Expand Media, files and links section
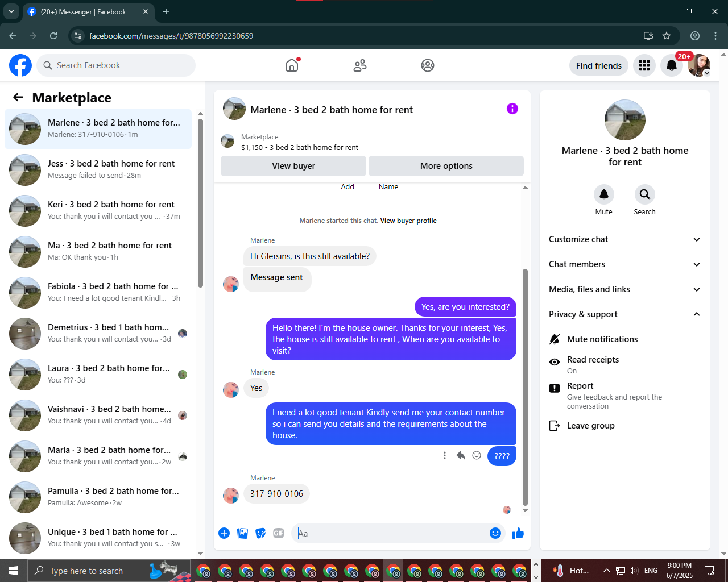Viewport: 728px width, 582px height. (x=624, y=289)
